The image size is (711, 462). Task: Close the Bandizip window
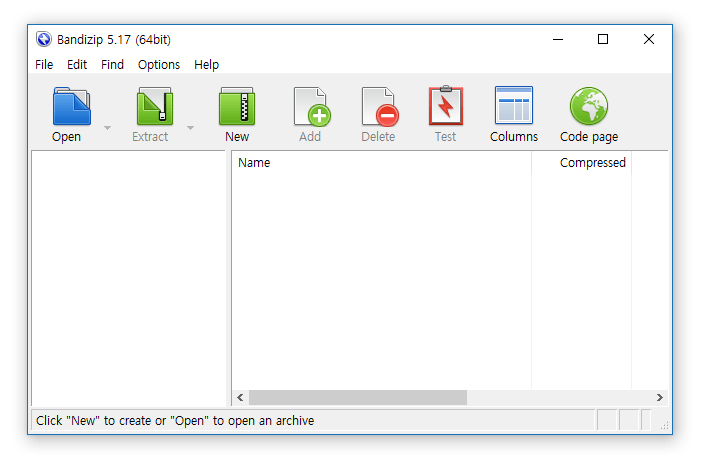(649, 39)
